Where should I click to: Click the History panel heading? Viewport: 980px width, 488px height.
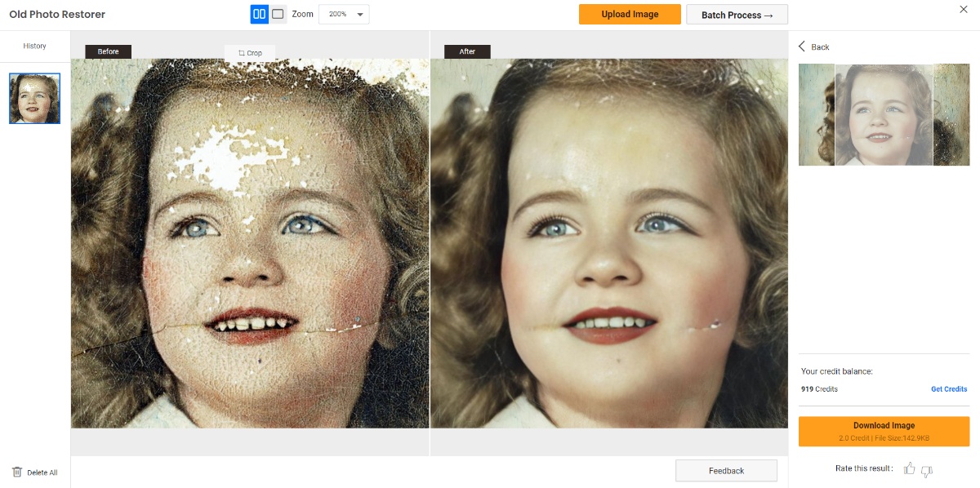pos(34,46)
